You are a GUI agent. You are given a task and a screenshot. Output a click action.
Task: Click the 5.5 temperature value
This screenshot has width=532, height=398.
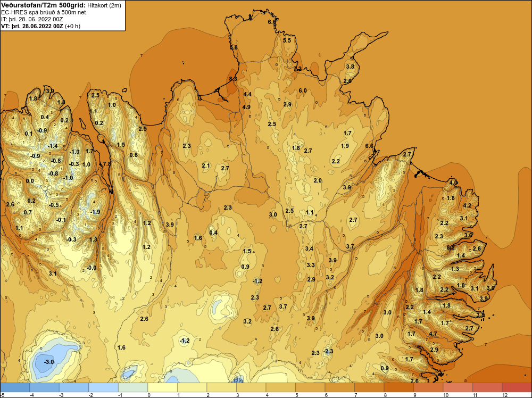(287, 40)
